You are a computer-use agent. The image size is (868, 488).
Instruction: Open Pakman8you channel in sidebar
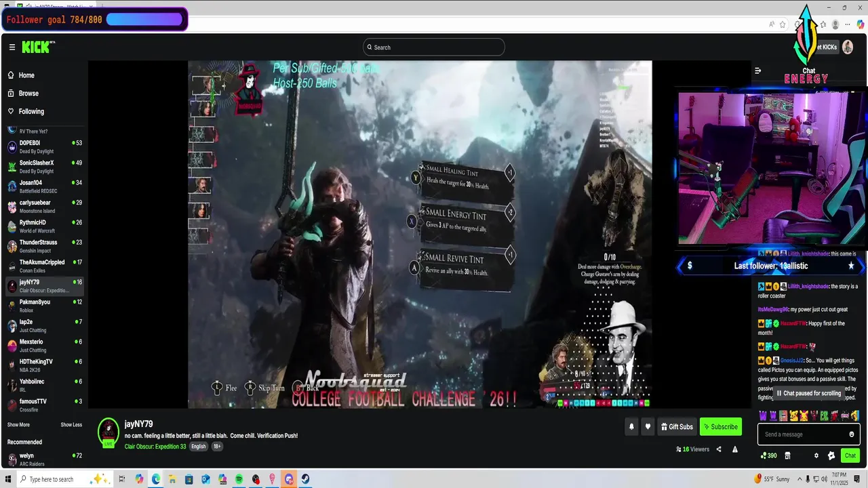43,306
